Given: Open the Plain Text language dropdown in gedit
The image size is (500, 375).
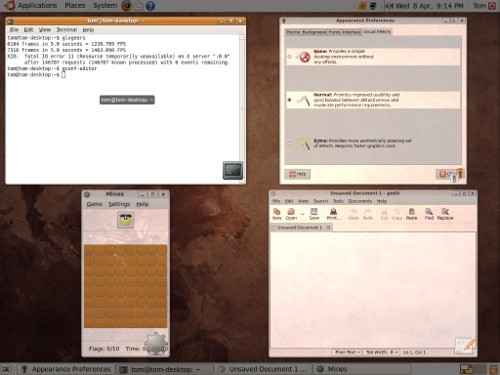Looking at the screenshot, I should point(347,352).
